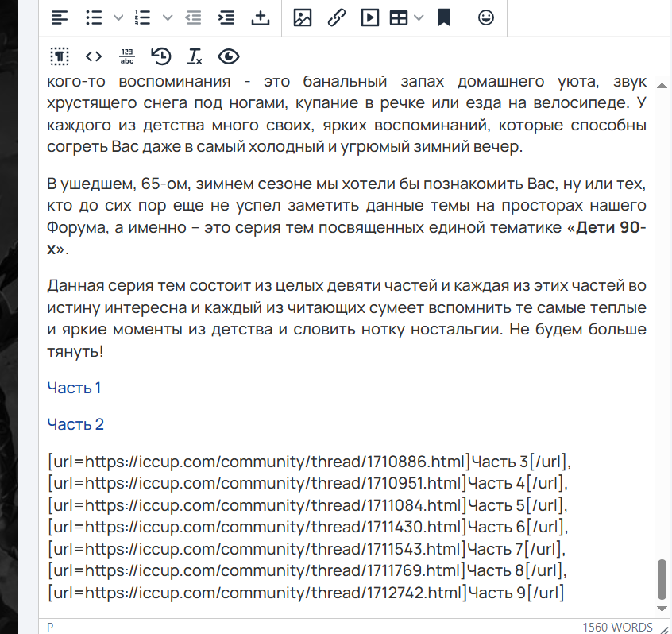Insert an anchor bookmark
Image resolution: width=672 pixels, height=634 pixels.
pyautogui.click(x=444, y=18)
